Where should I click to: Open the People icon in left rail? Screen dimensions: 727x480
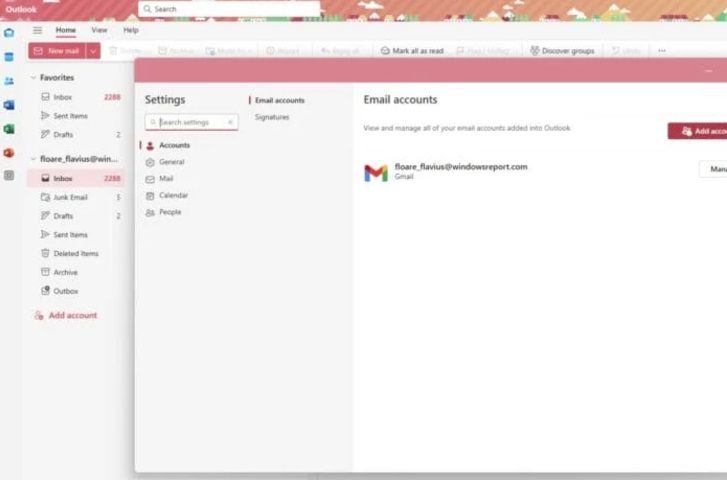coord(9,81)
